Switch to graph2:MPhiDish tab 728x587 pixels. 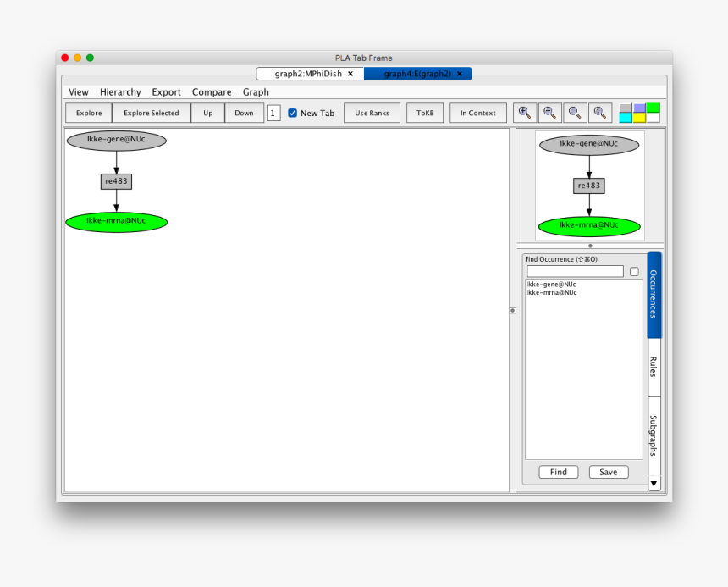(308, 74)
